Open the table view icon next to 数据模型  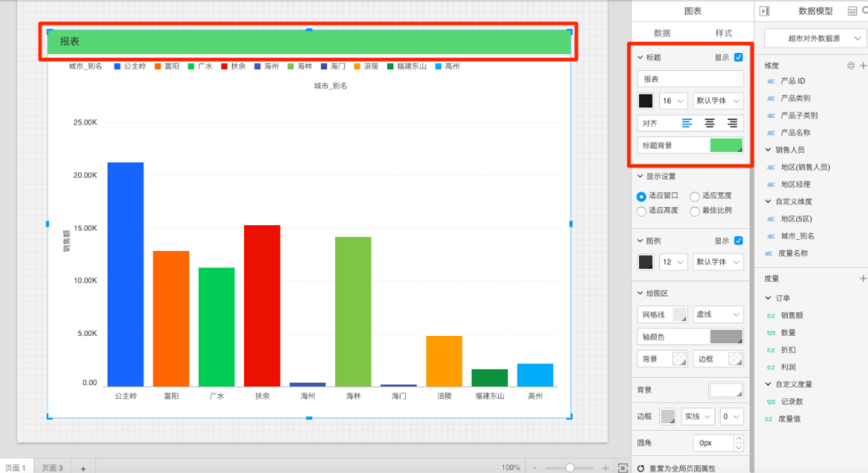coord(852,11)
